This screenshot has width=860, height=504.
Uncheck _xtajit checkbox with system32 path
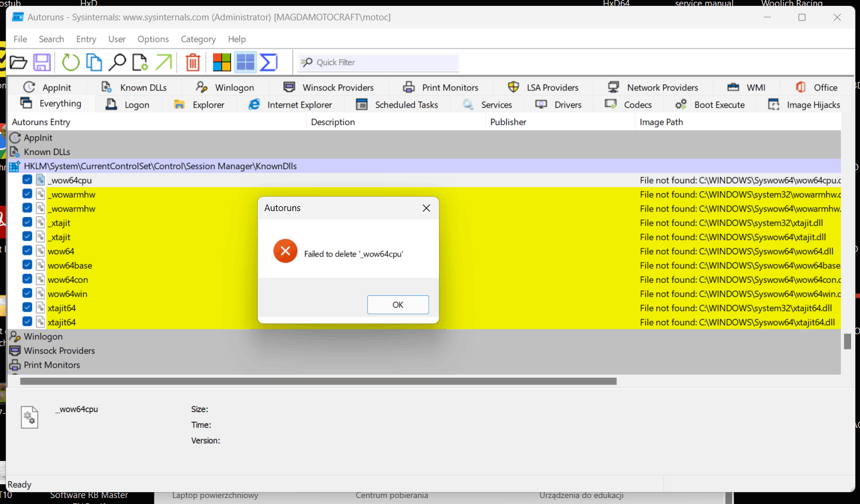tap(27, 222)
